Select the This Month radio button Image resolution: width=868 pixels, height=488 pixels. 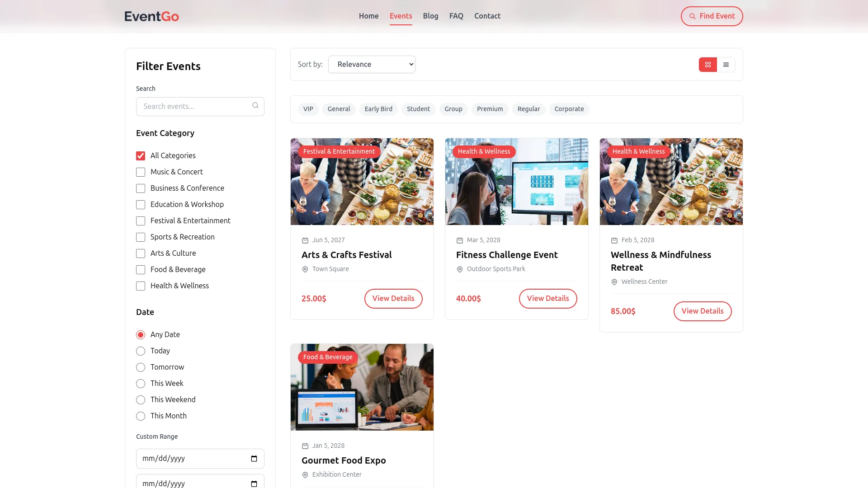[x=141, y=416]
